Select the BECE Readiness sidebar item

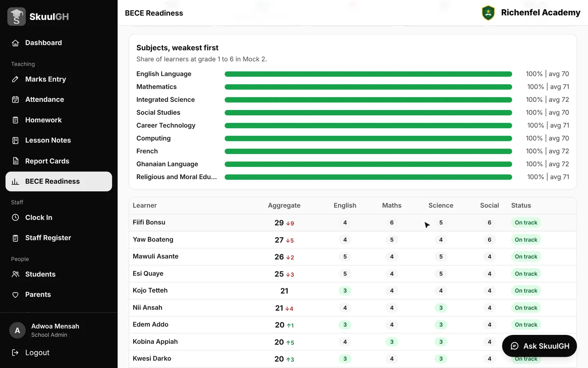pos(59,182)
